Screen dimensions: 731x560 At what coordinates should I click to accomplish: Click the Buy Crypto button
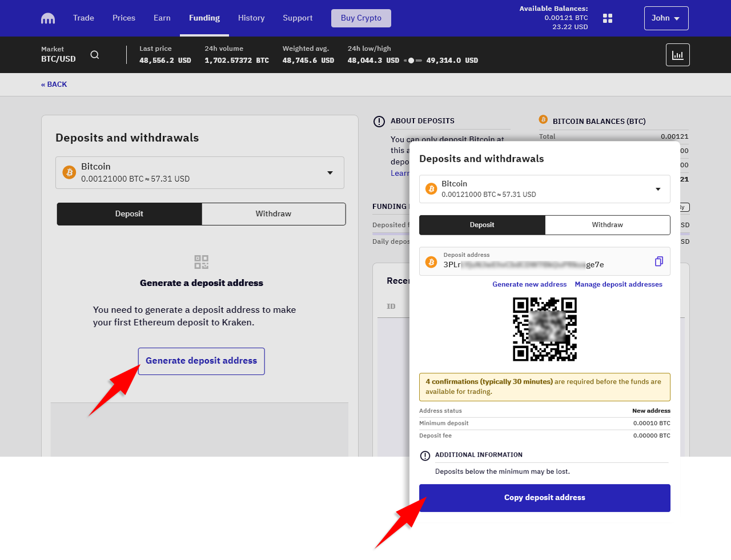[361, 18]
